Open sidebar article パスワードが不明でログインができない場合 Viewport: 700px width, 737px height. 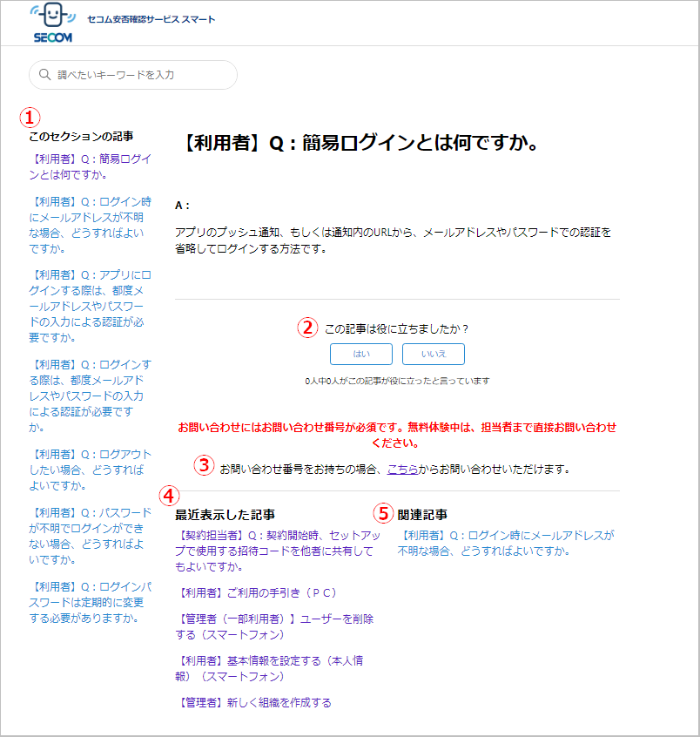click(x=91, y=536)
